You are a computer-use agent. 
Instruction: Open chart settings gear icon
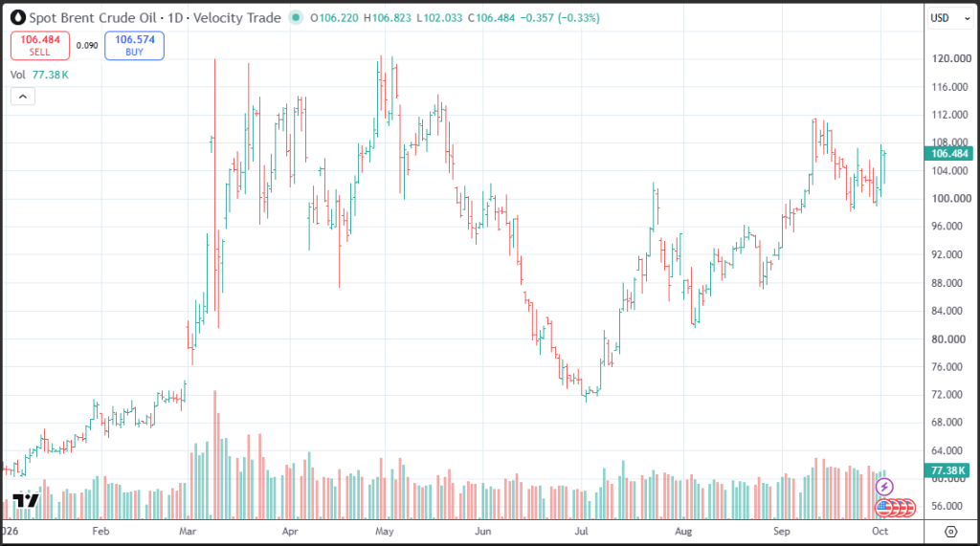tap(950, 532)
